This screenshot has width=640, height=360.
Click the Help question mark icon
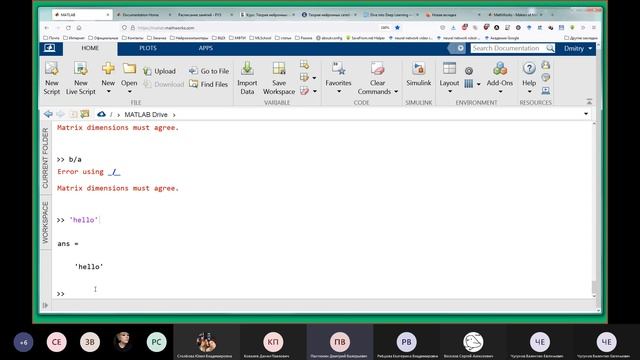[x=529, y=69]
